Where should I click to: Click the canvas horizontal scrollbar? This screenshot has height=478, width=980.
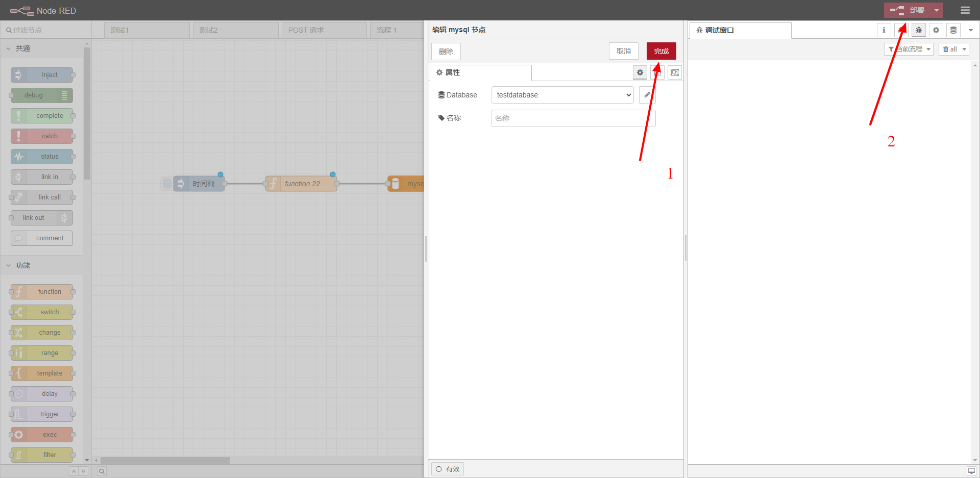[165, 460]
